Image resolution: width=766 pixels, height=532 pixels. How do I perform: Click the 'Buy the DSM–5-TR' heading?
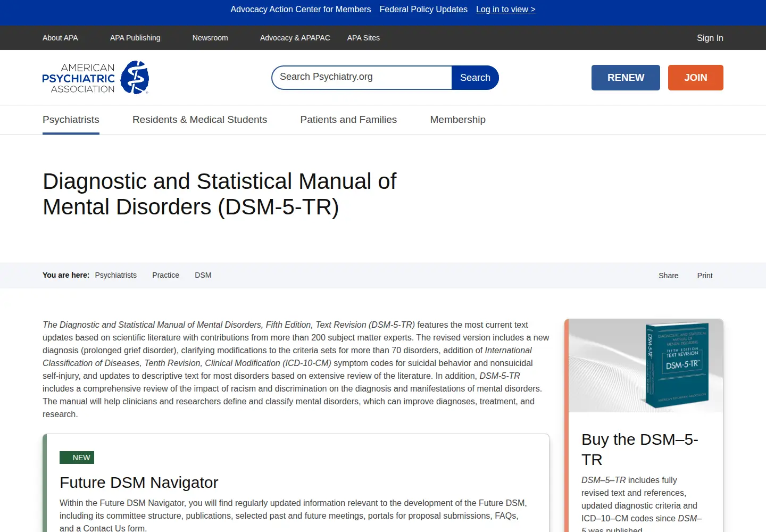pos(640,450)
